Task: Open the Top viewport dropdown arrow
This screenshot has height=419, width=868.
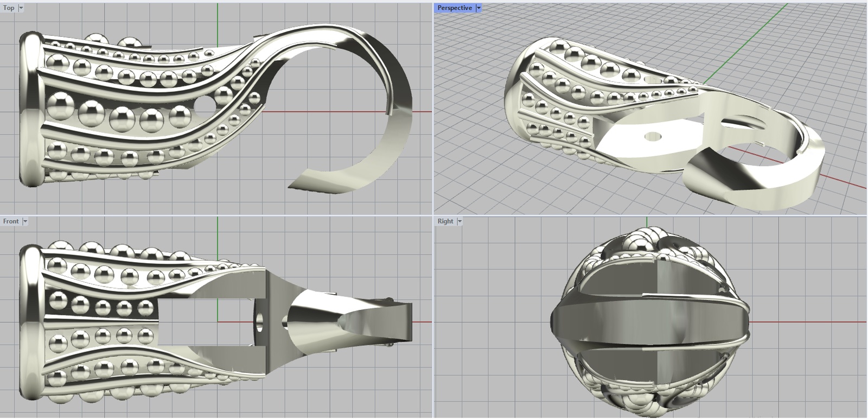Action: 21,8
